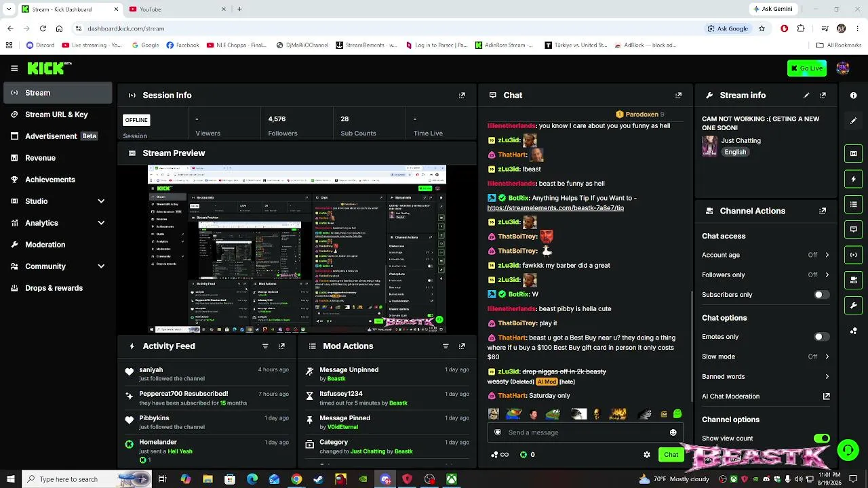Open Xbox app from the taskbar

point(451,479)
